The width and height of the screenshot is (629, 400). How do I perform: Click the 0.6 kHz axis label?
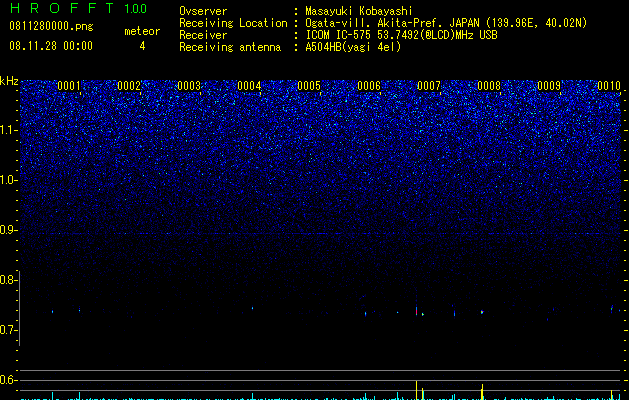point(9,380)
